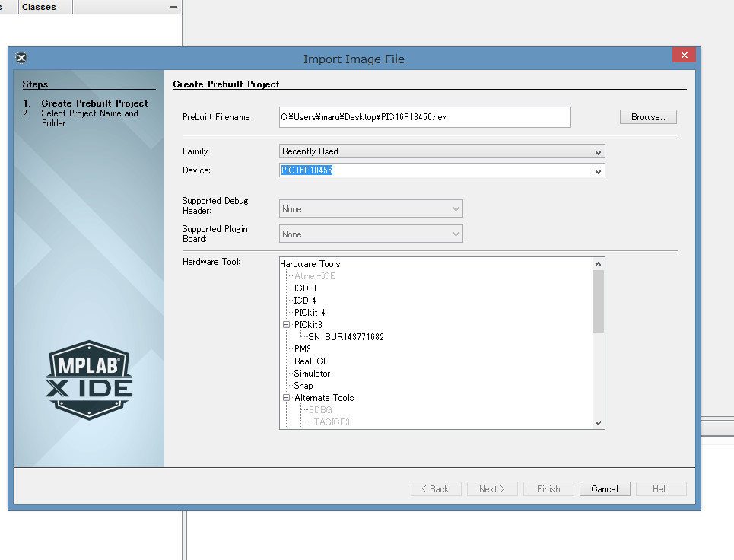734x560 pixels.
Task: Click the MPLAB X IDE logo
Action: [x=89, y=380]
